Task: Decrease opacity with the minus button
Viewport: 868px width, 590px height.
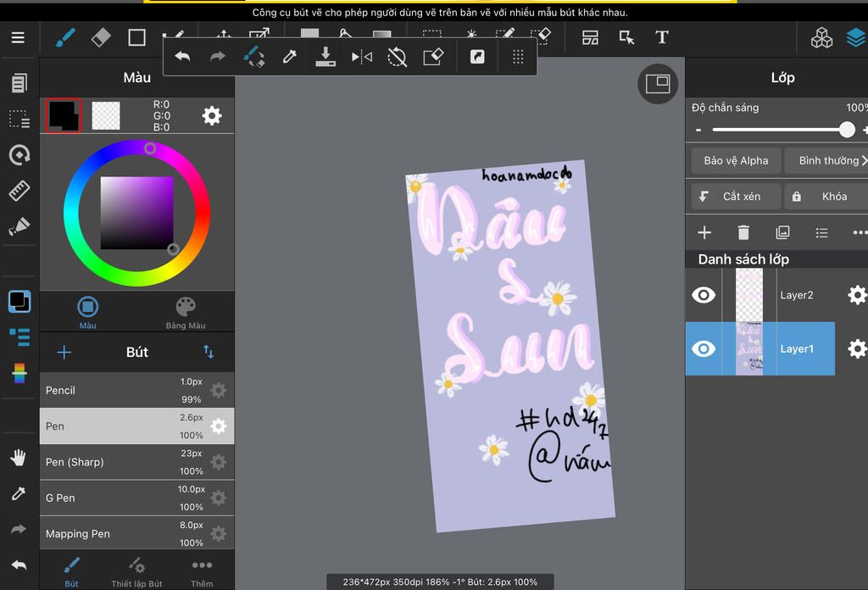Action: [x=698, y=130]
